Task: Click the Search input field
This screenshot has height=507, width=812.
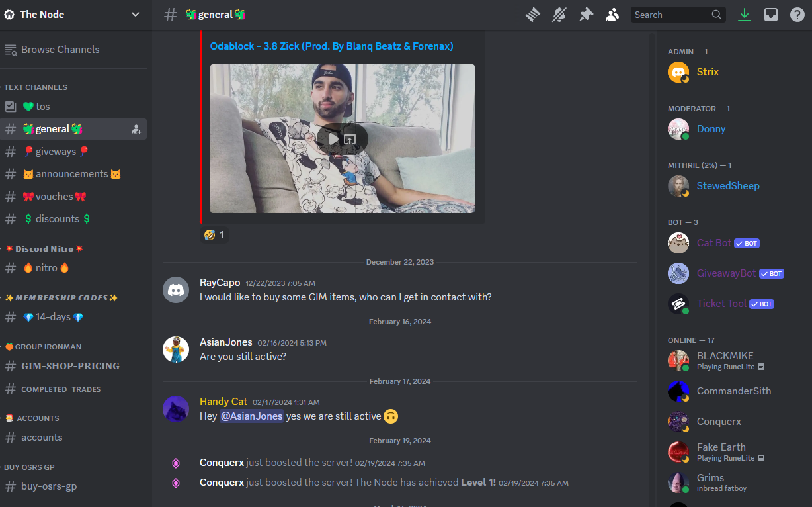Action: [678, 15]
